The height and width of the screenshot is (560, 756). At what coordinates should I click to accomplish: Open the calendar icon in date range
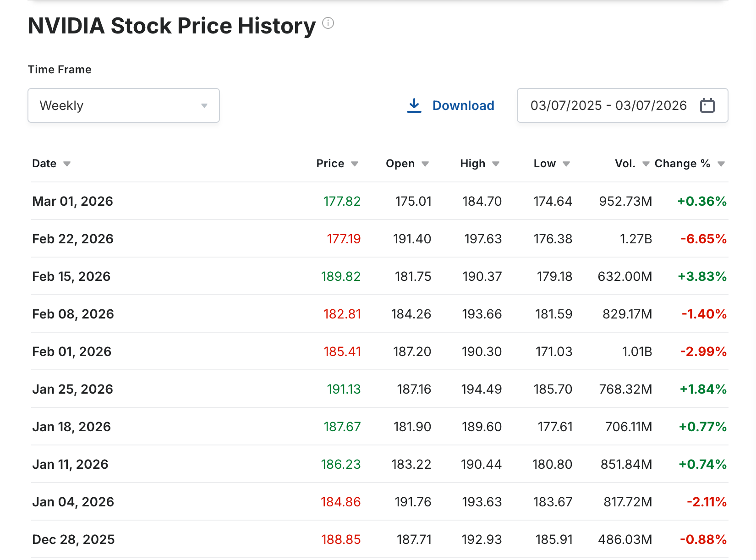pos(707,105)
